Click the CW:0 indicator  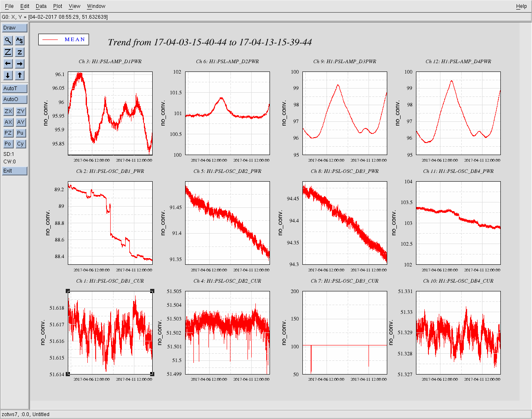point(10,162)
